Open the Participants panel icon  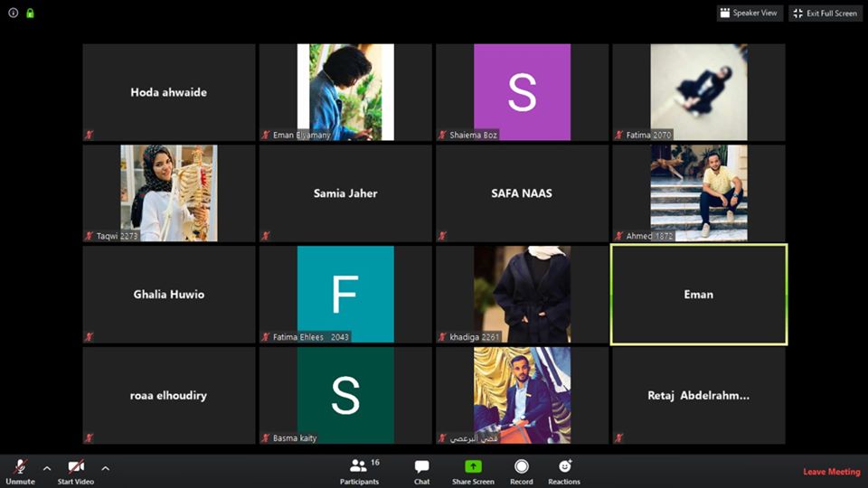click(x=358, y=466)
